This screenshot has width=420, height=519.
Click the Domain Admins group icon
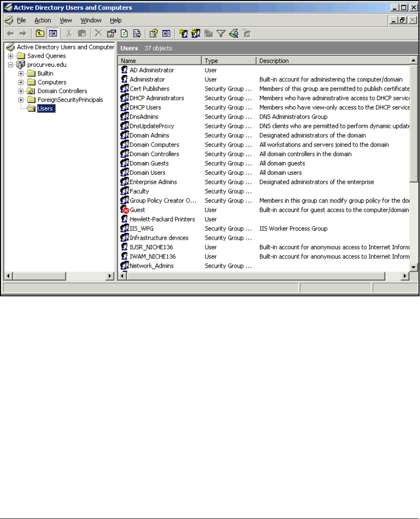[124, 136]
